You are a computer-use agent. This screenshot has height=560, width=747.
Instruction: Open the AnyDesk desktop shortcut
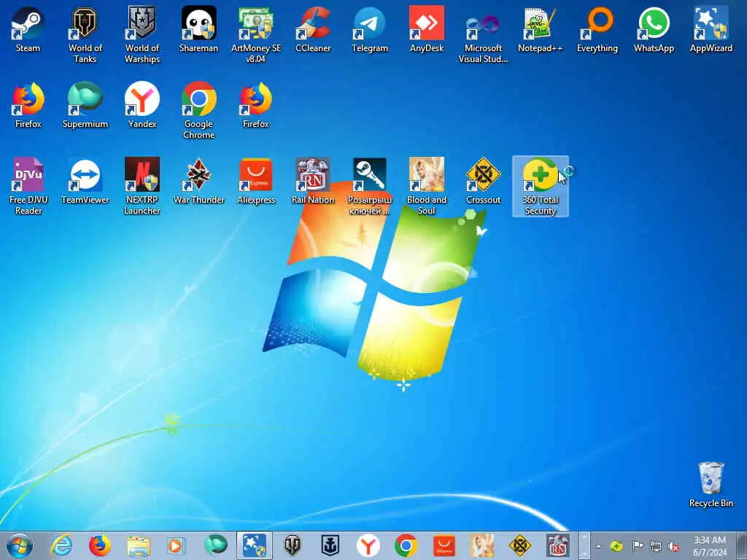click(426, 30)
